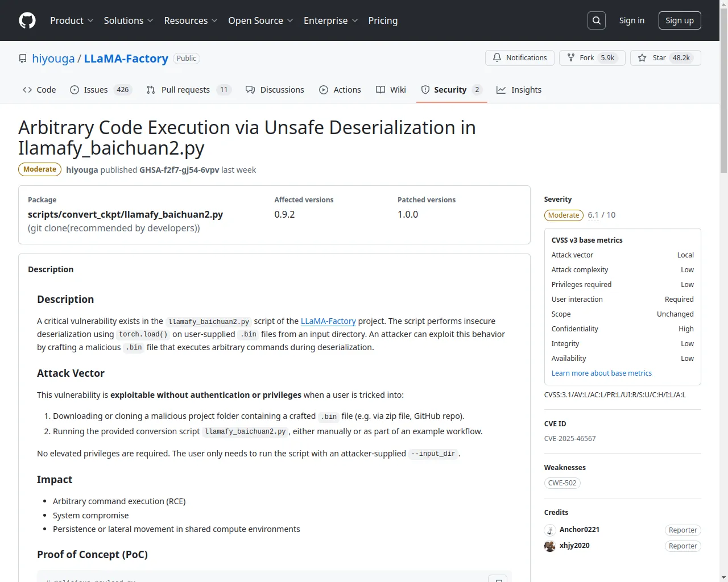The height and width of the screenshot is (582, 728).
Task: Open Anchor0221's avatar in Credits
Action: pos(550,530)
